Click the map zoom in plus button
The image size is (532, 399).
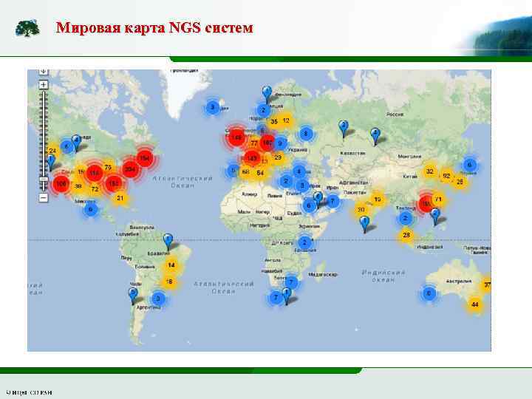[x=44, y=84]
